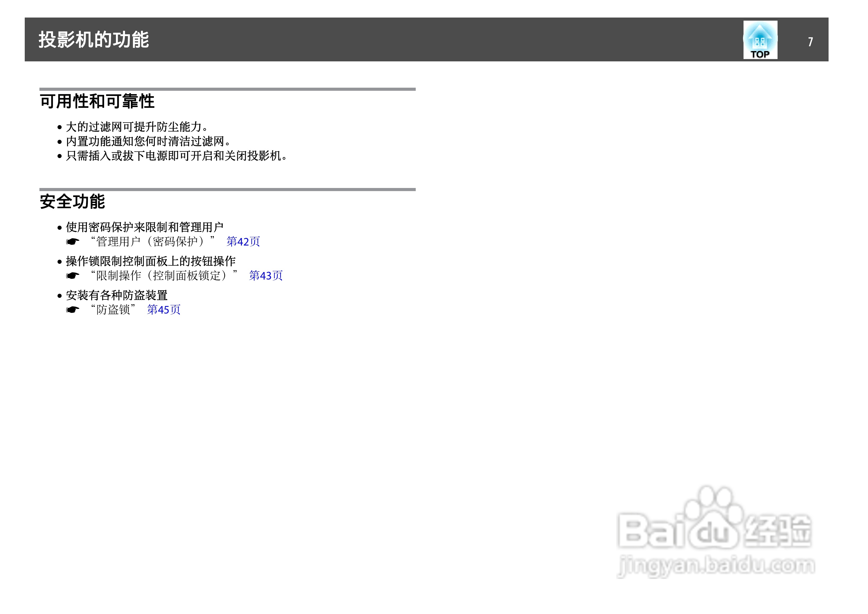Viewport: 868px width, 614px height.
Task: Follow the 第45页 page link
Action: pos(163,310)
